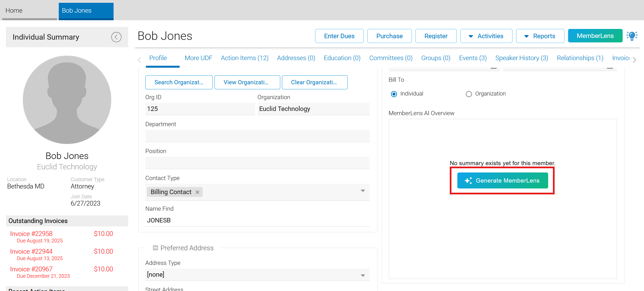Collapse the Individual Summary panel arrow

[116, 37]
